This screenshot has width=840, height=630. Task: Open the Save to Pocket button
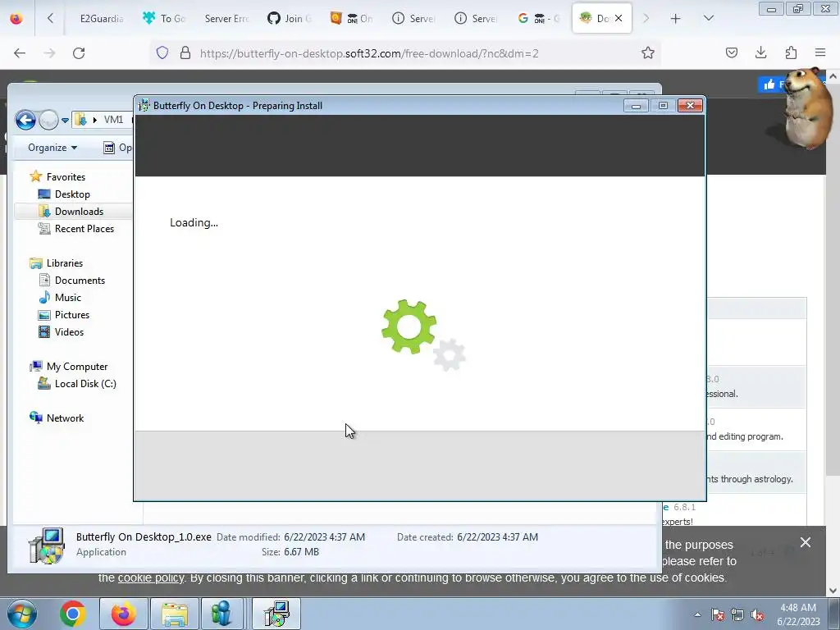click(731, 53)
